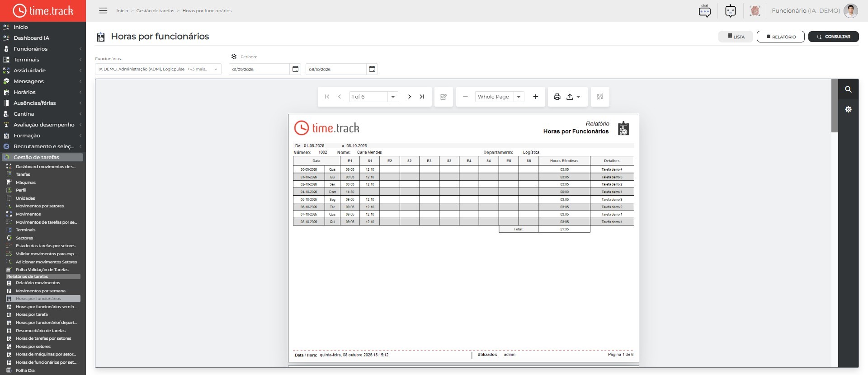
Task: Toggle the hamburger menu icon
Action: 103,10
